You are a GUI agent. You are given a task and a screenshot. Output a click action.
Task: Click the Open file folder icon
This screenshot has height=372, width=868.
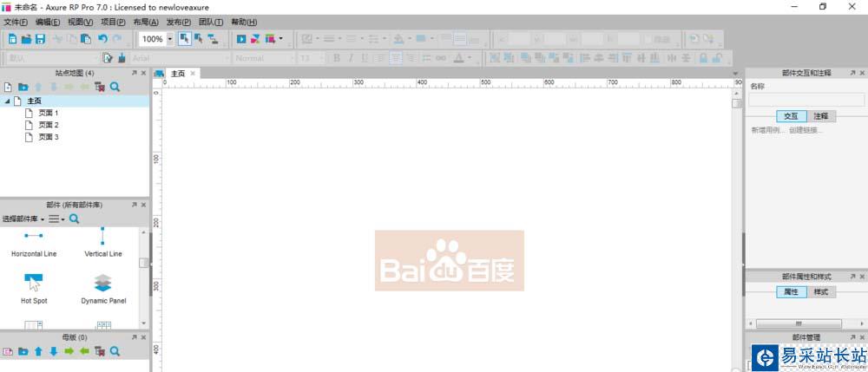tap(26, 39)
